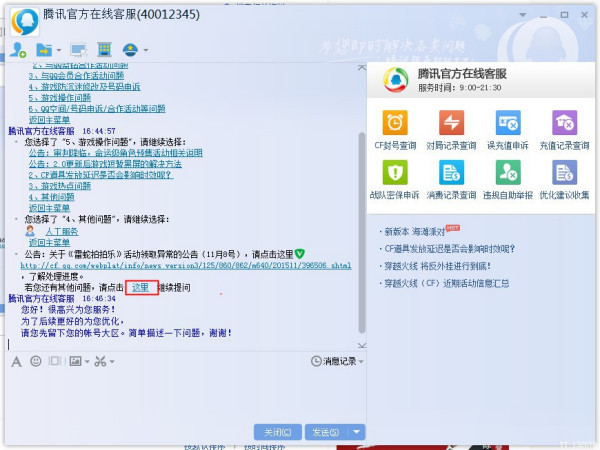Open news item CF道具发放延迟是否会影响时效呢?
Screen dimensions: 600x450
449,249
